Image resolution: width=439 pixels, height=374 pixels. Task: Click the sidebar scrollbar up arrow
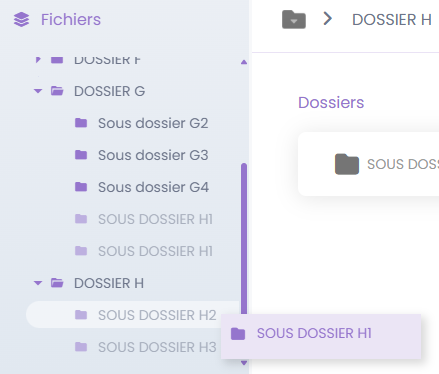click(244, 62)
